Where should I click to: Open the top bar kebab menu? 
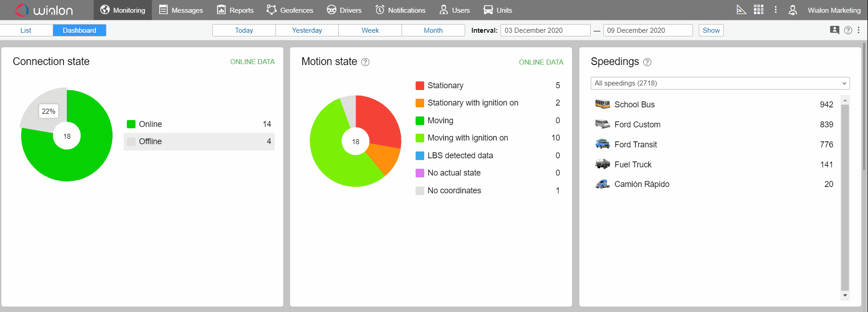pyautogui.click(x=776, y=10)
